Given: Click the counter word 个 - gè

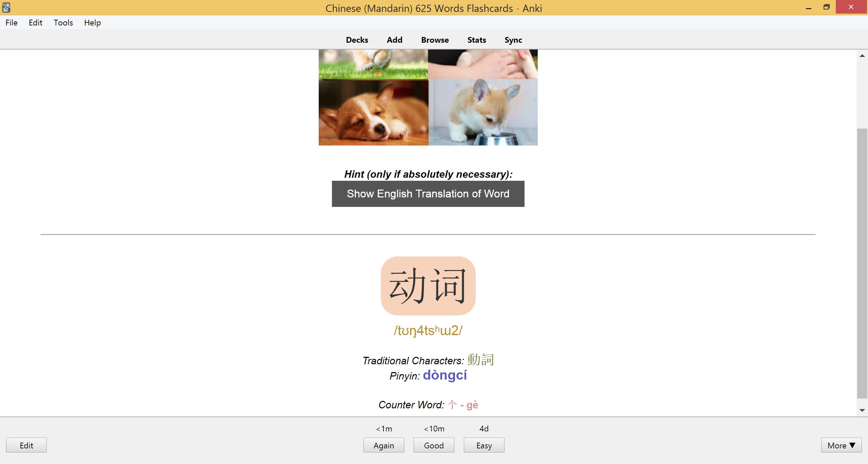Looking at the screenshot, I should coord(463,405).
